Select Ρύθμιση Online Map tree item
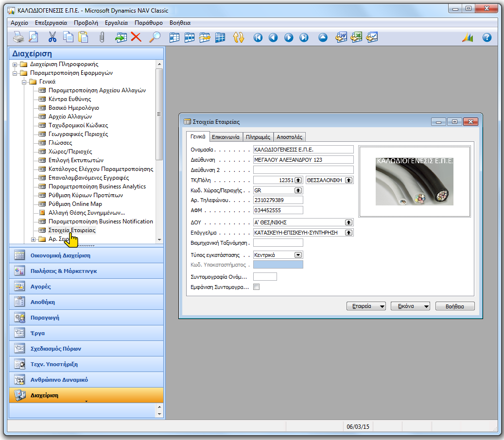The height and width of the screenshot is (440, 504). (x=75, y=204)
